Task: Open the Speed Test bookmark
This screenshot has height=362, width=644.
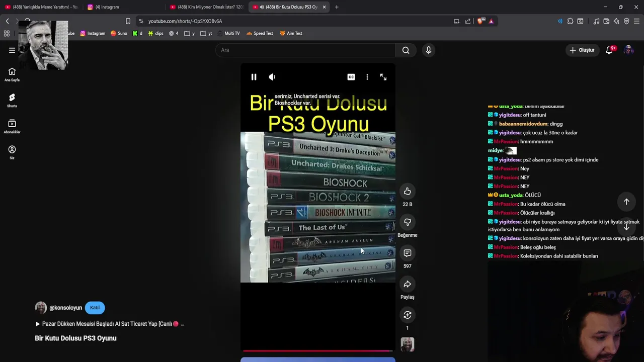Action: click(x=260, y=33)
